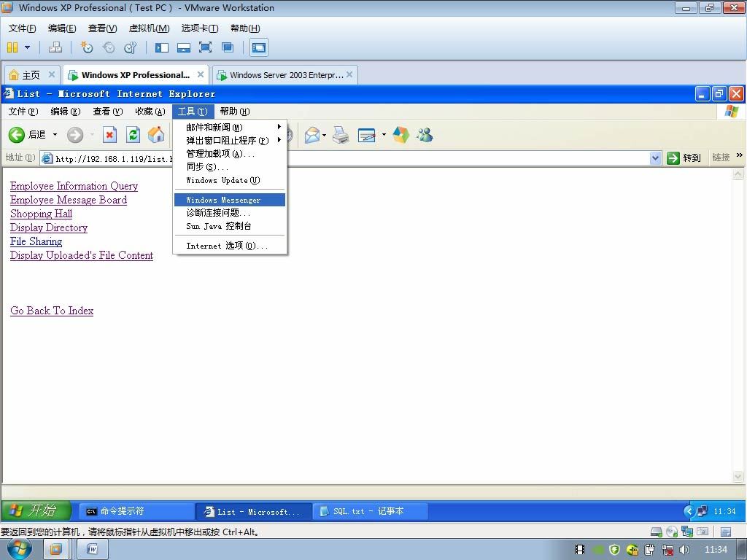Viewport: 747px width, 560px height.
Task: Toggle VMware library sidebar view icon
Action: [162, 47]
